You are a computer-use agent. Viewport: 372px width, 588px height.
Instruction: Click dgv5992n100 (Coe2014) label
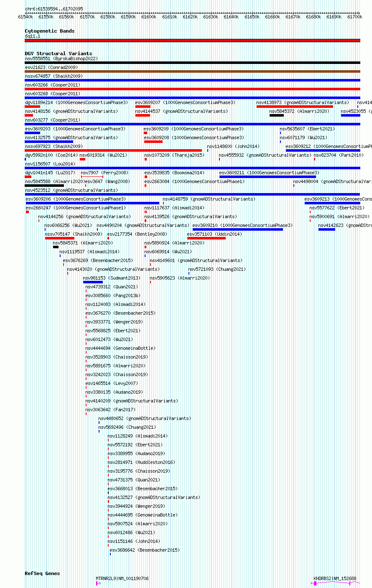pyautogui.click(x=51, y=155)
